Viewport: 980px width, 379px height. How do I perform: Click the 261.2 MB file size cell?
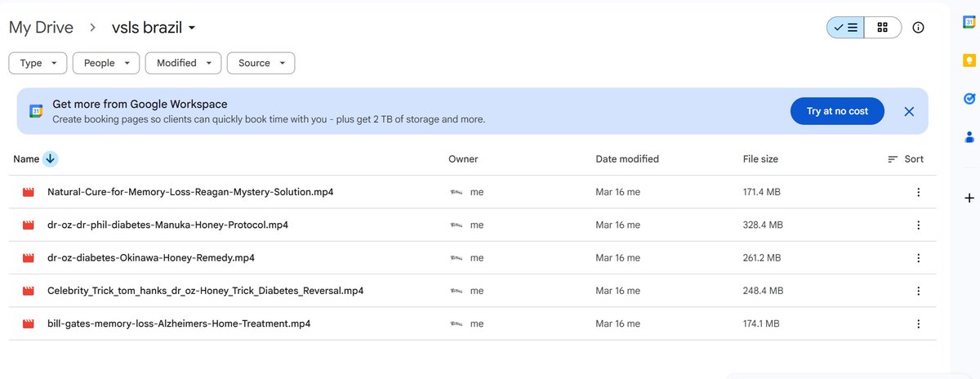coord(761,257)
